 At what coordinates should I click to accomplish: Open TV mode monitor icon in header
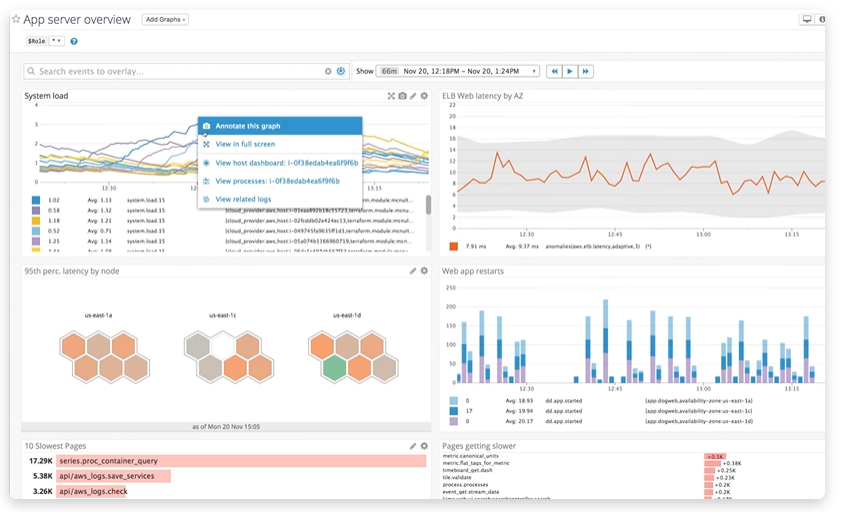click(x=806, y=19)
